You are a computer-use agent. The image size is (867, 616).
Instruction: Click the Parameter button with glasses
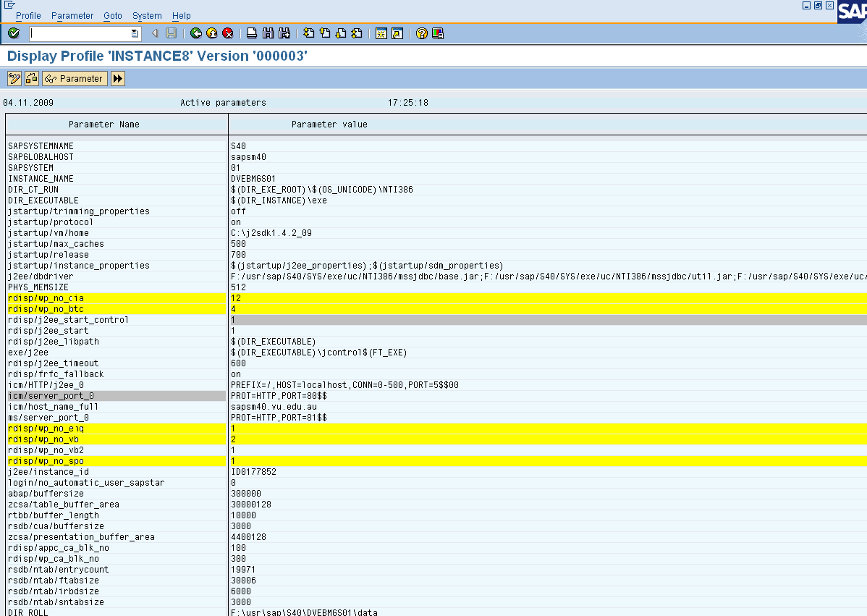[75, 78]
